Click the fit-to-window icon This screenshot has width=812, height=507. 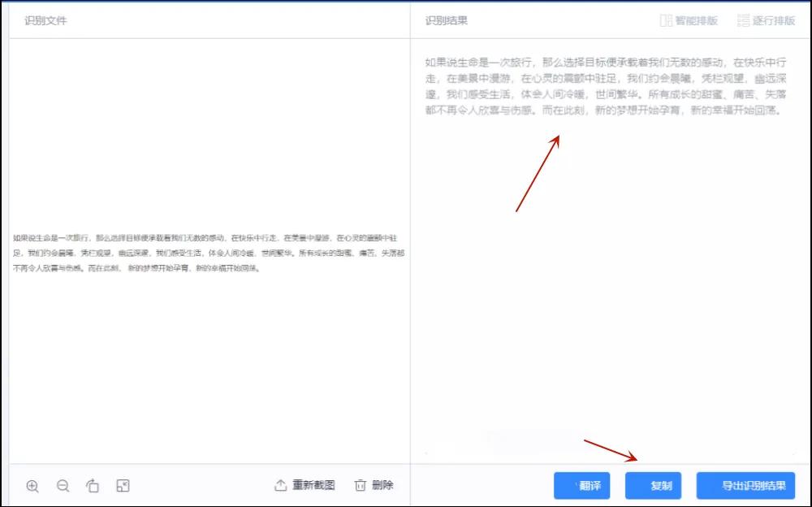click(x=122, y=485)
